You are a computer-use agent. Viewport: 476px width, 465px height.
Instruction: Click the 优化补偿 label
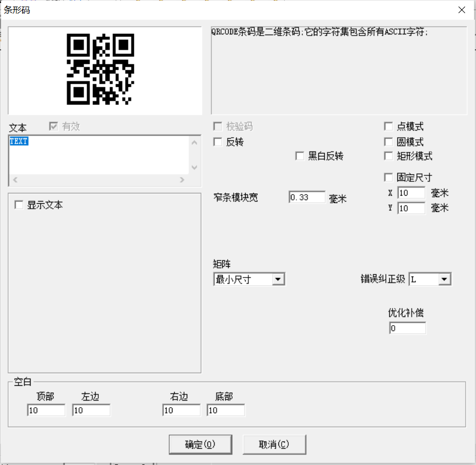[x=406, y=313]
